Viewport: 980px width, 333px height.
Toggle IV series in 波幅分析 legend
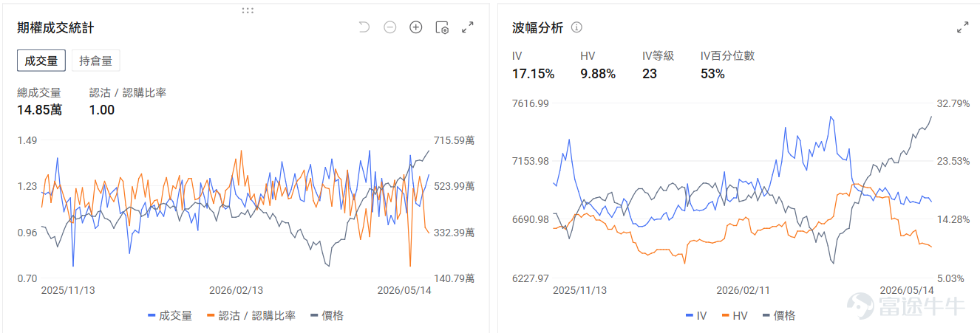click(696, 315)
